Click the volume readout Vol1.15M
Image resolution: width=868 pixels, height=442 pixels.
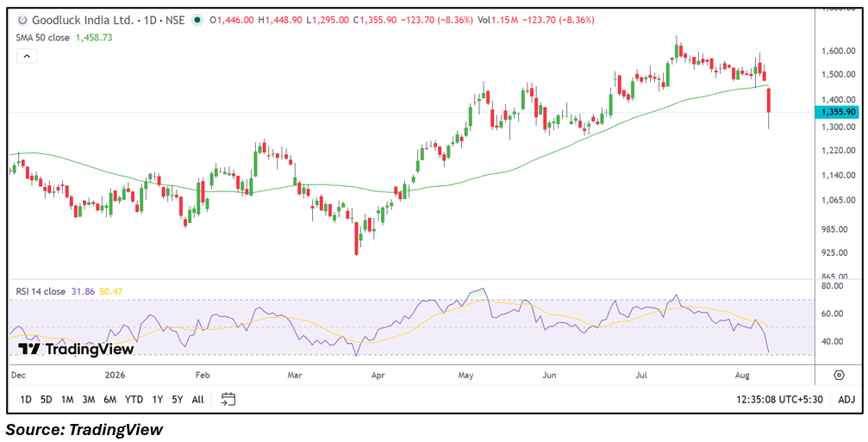pos(497,20)
